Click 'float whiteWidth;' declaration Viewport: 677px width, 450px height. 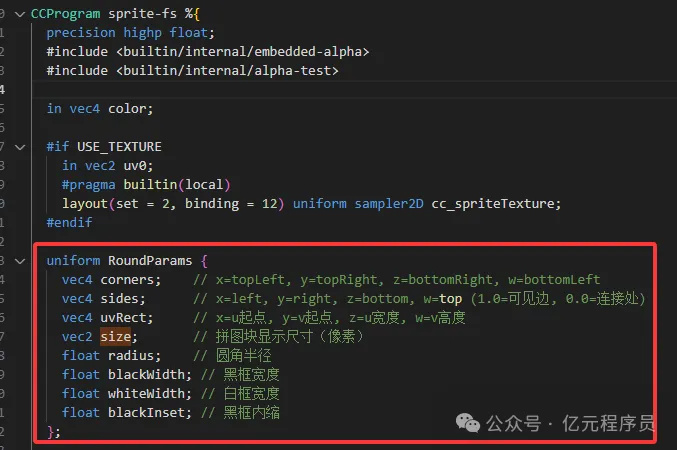[x=127, y=394]
